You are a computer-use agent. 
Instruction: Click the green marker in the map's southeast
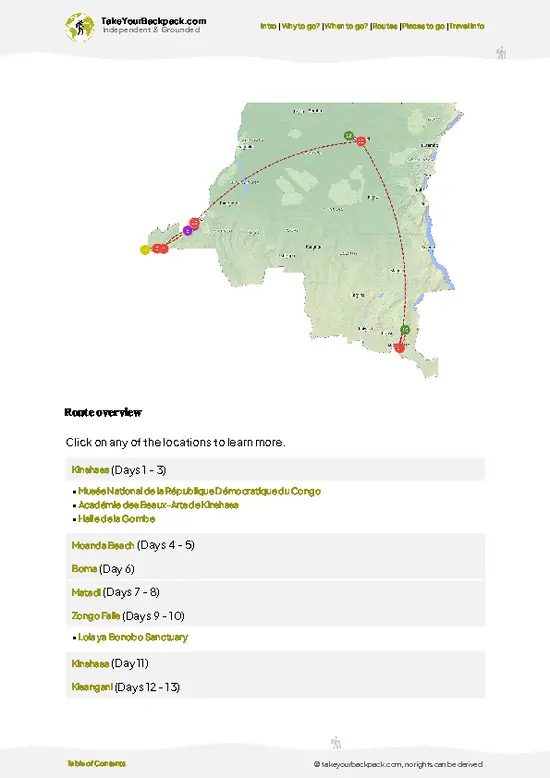pyautogui.click(x=405, y=329)
